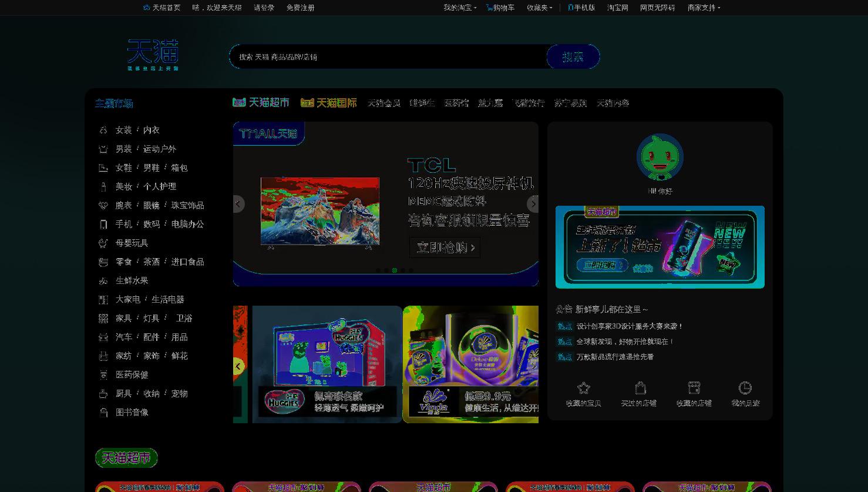Select 电脑办公 category link

pyautogui.click(x=188, y=224)
